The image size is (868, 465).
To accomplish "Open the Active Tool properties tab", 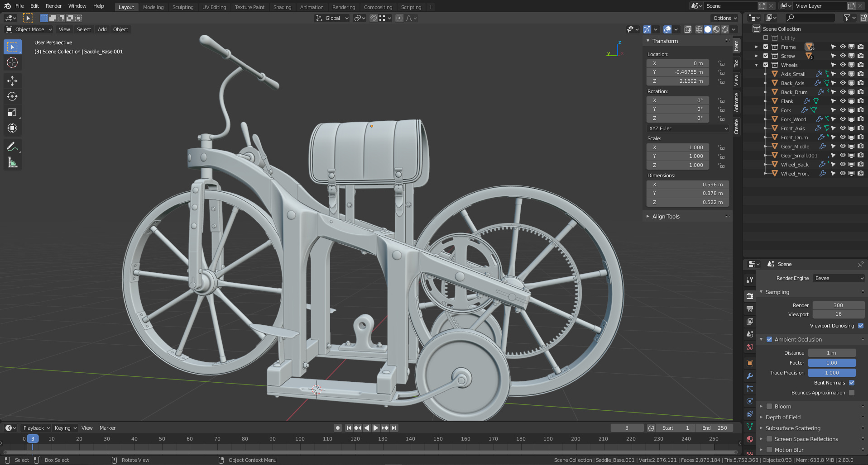I will [750, 280].
